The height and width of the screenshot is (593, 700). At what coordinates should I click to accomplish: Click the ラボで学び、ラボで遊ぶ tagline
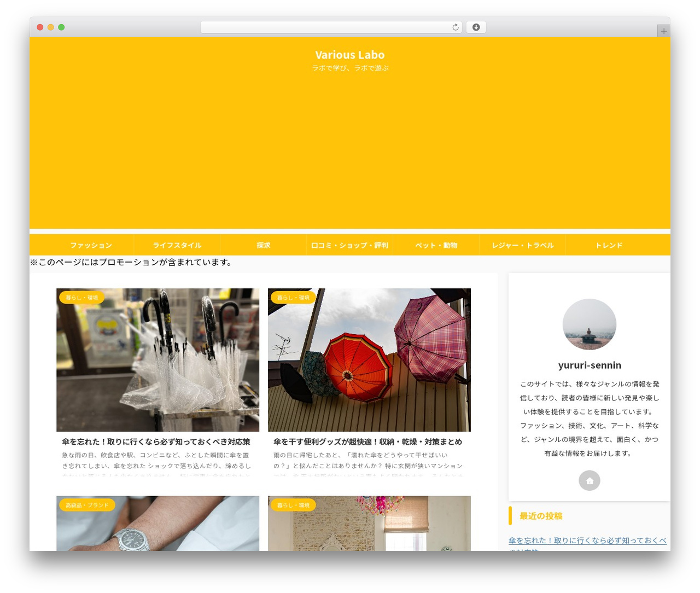click(350, 68)
